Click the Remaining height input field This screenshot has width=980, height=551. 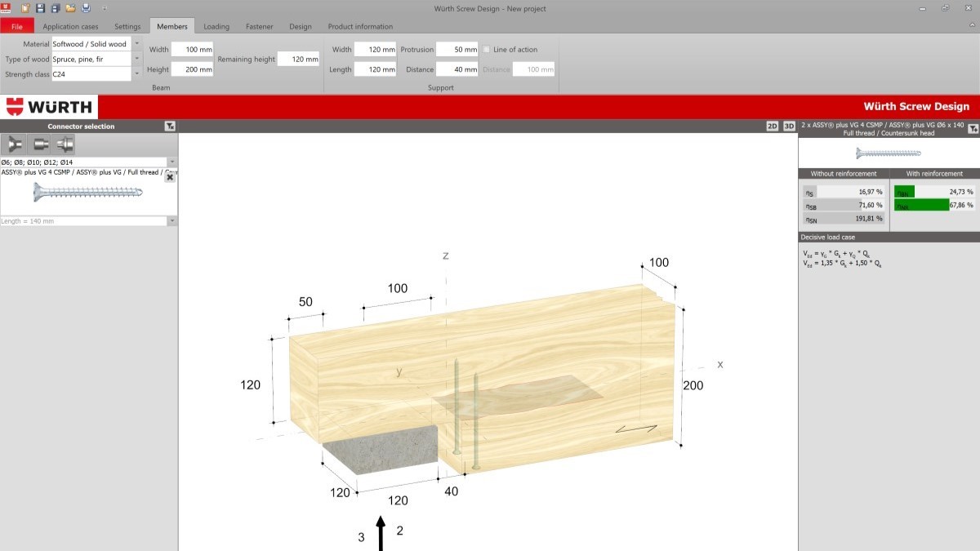(299, 59)
